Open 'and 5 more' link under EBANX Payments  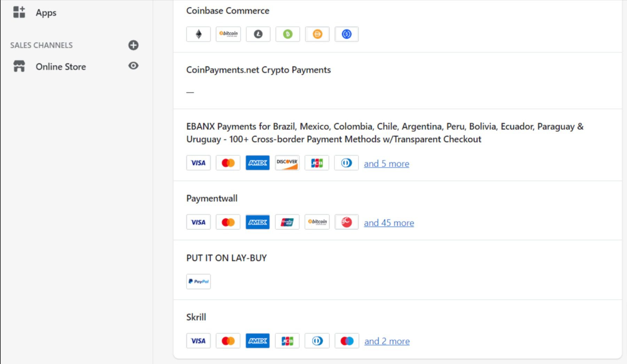coord(386,163)
